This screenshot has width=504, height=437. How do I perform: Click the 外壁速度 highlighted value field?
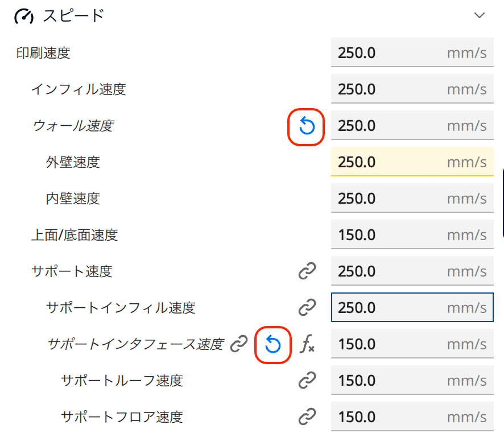point(412,162)
